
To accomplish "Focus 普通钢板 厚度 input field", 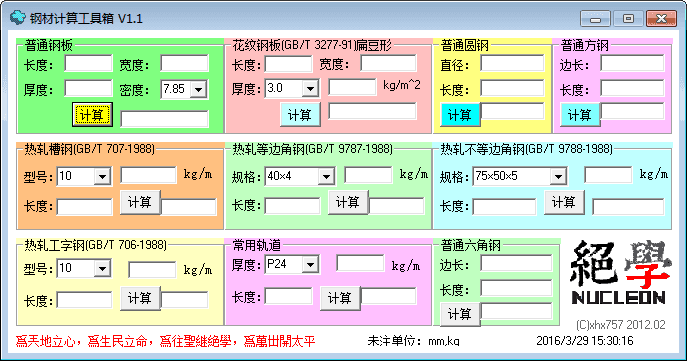I will (x=89, y=88).
